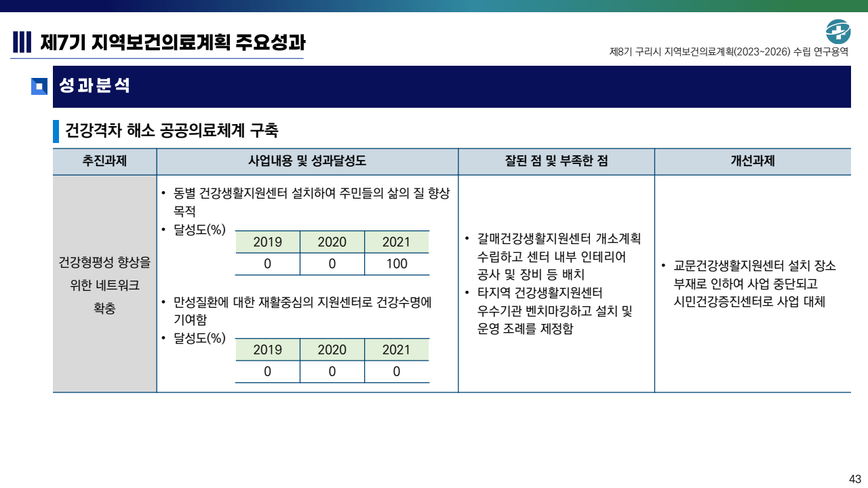Click the 2021 header above the 100 value
The height and width of the screenshot is (488, 868).
point(397,242)
